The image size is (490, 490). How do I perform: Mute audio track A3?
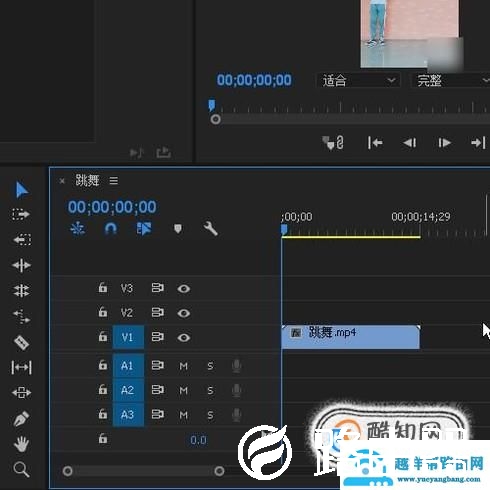183,415
